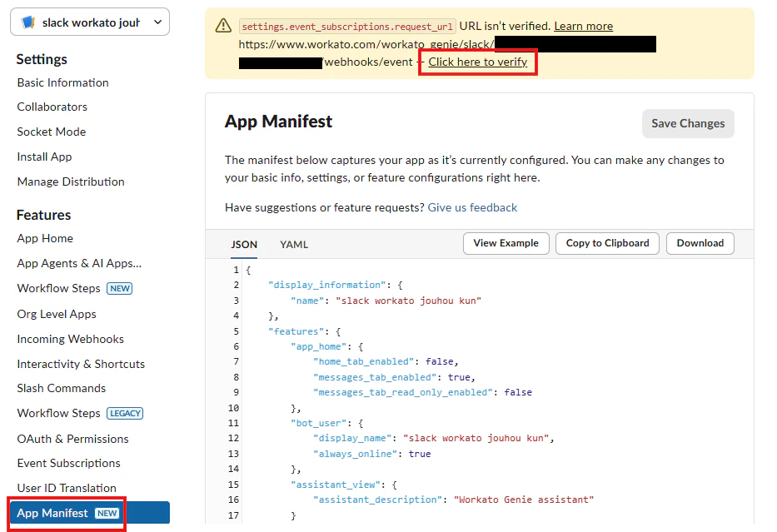Open OAuth & Permissions page
This screenshot has width=777, height=532.
(72, 439)
